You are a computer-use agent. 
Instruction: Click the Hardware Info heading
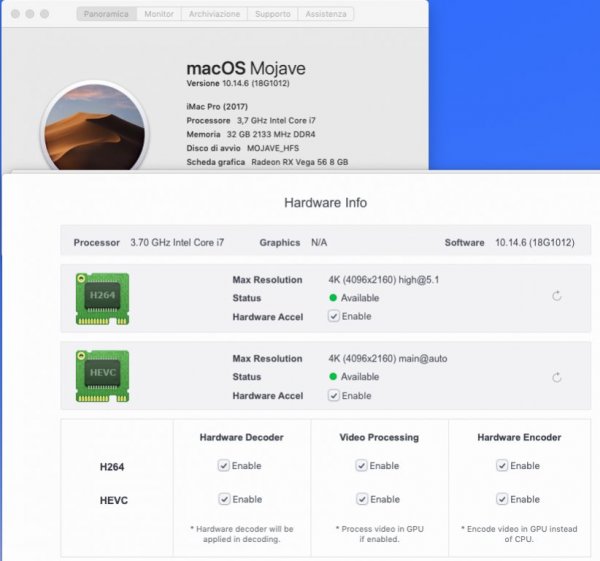coord(326,202)
